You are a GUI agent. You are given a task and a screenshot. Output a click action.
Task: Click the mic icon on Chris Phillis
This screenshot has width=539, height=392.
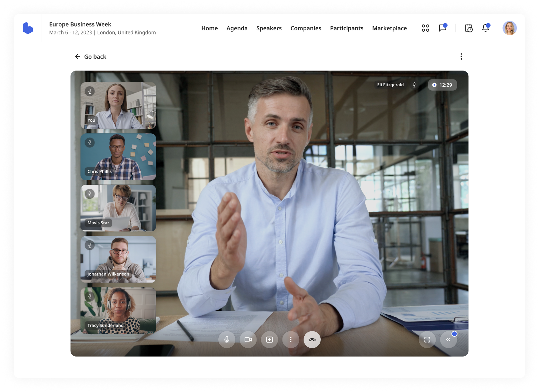click(x=90, y=142)
